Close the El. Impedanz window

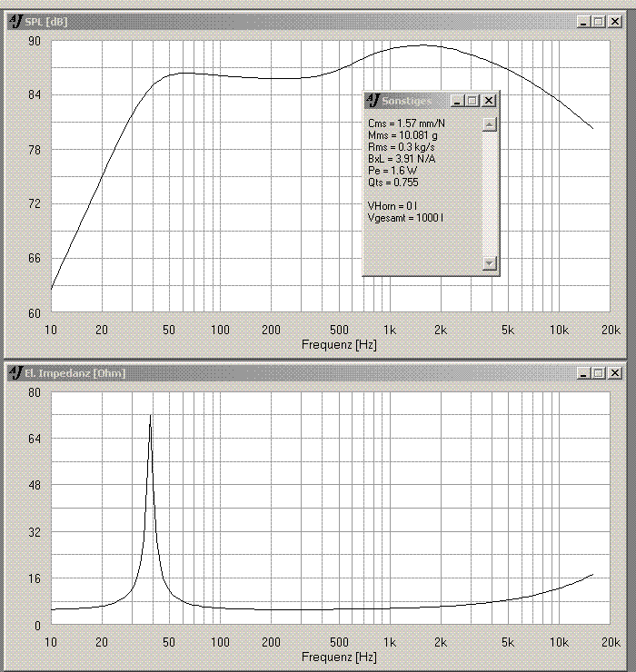[x=614, y=373]
